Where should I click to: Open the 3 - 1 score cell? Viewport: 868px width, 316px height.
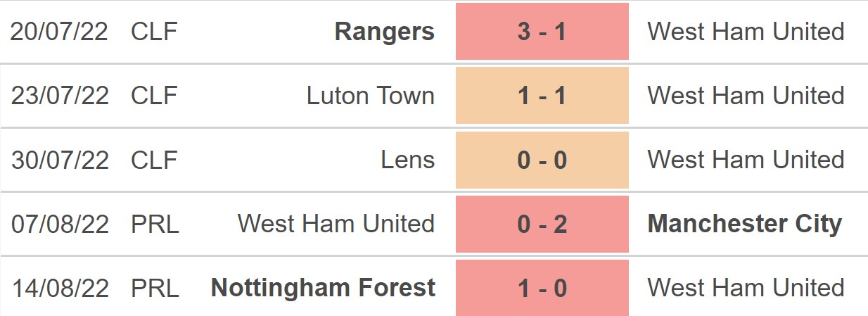tap(542, 32)
